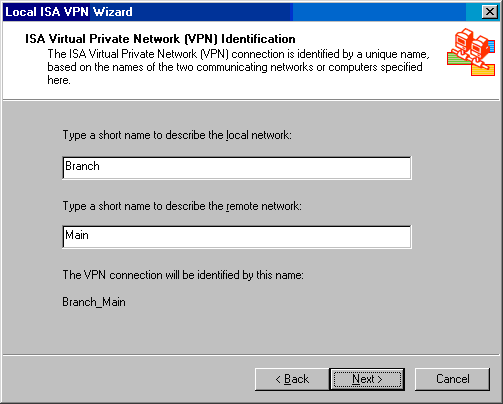Click empty space inside local network field
The width and height of the screenshot is (503, 404).
pyautogui.click(x=253, y=168)
